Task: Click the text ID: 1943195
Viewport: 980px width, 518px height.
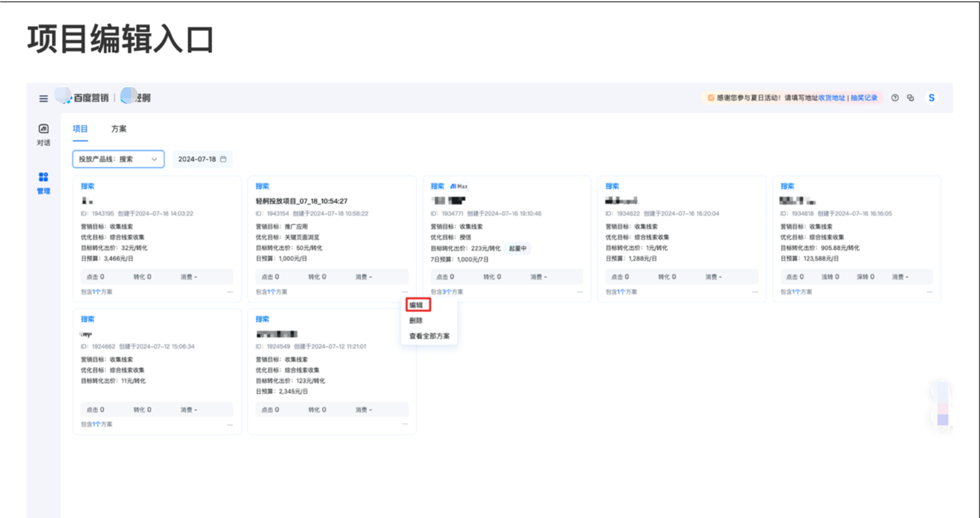Action: pyautogui.click(x=98, y=214)
